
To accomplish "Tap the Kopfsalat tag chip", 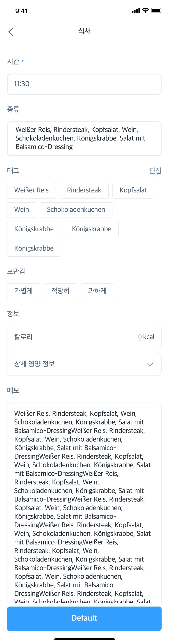I will (x=133, y=190).
